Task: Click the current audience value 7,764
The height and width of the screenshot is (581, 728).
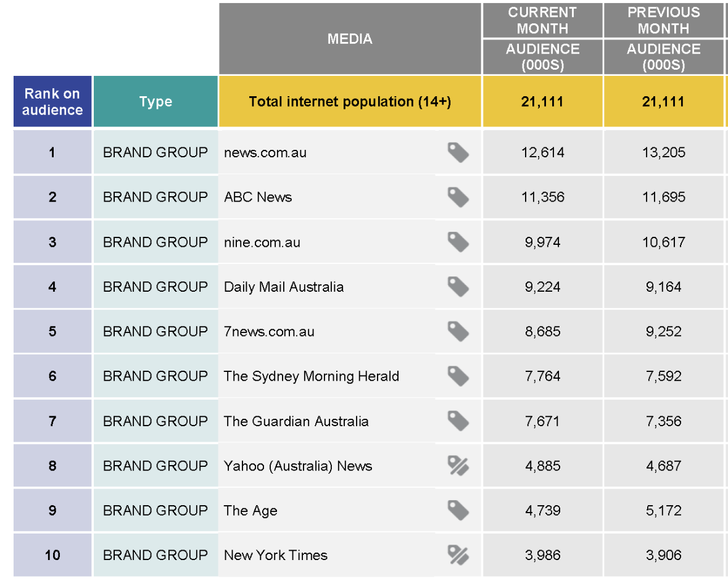Action: (542, 376)
